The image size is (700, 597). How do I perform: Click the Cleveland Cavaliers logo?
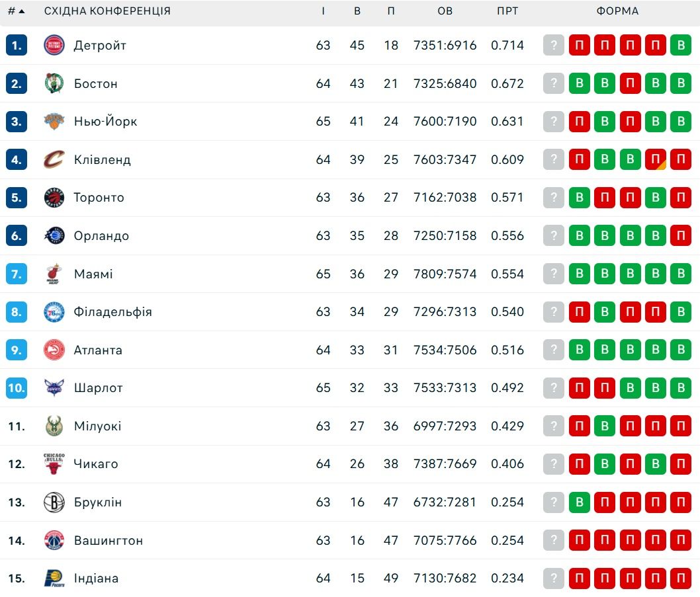[x=54, y=160]
